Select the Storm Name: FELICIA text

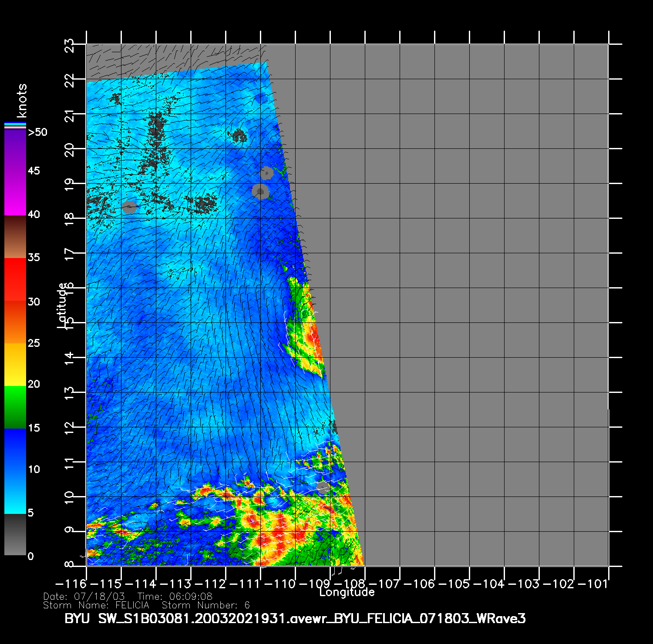click(96, 605)
